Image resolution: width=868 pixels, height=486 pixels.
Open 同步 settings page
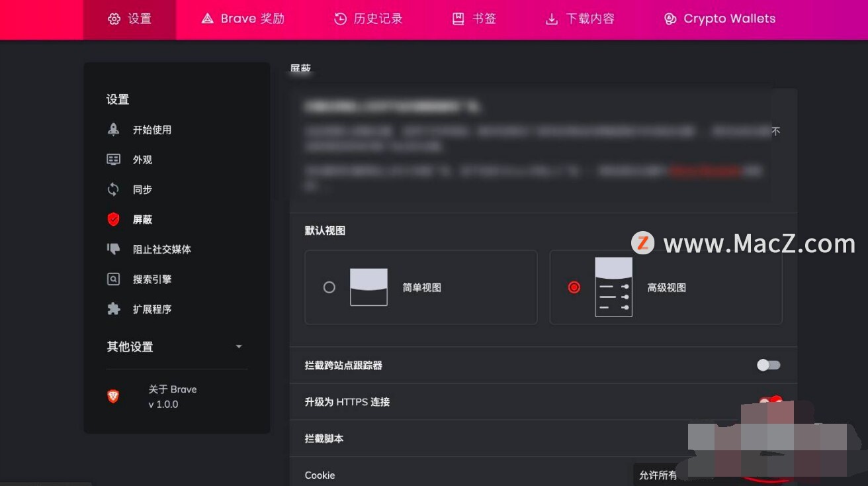click(x=142, y=189)
